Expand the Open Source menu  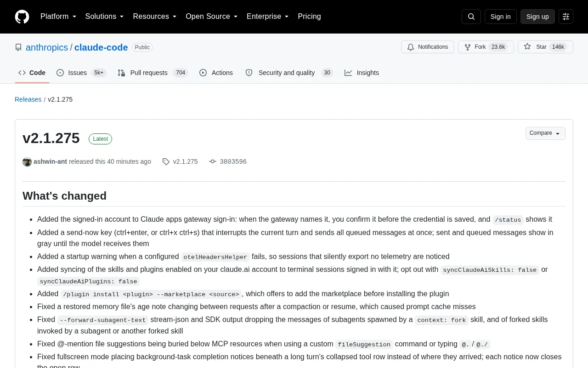(211, 17)
